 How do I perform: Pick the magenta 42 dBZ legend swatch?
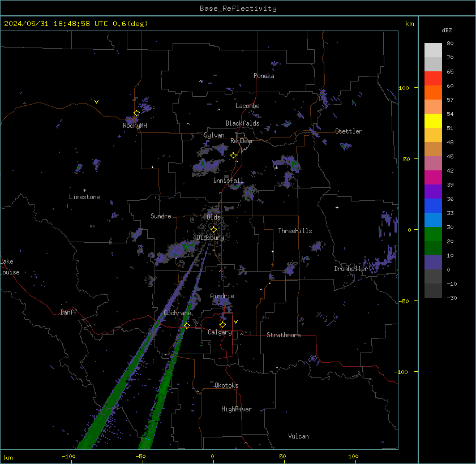[433, 178]
